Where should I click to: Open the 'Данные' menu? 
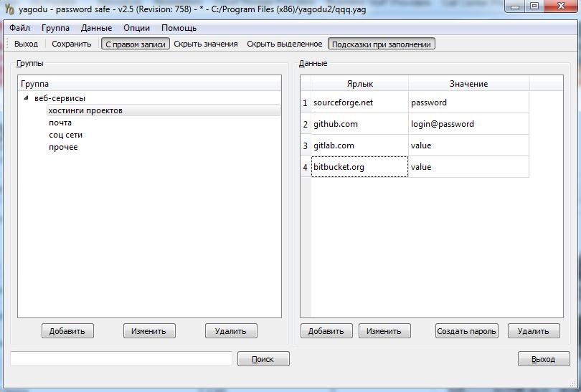coord(96,28)
